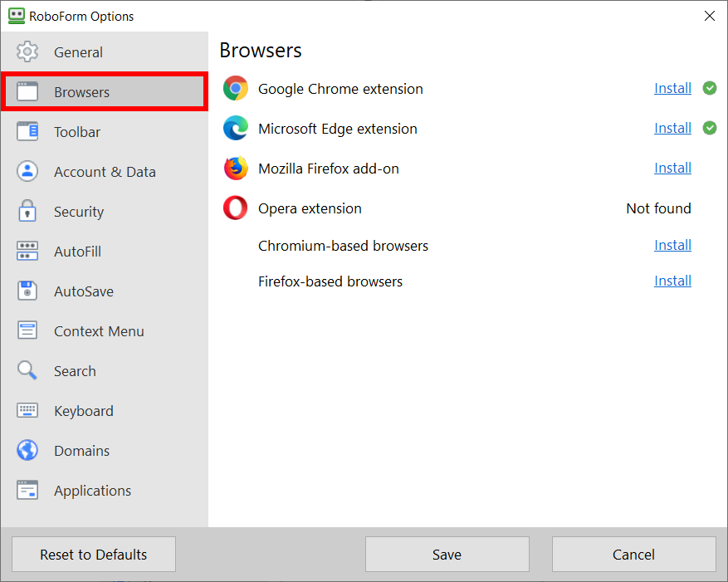Install the Mozilla Firefox add-on

672,168
